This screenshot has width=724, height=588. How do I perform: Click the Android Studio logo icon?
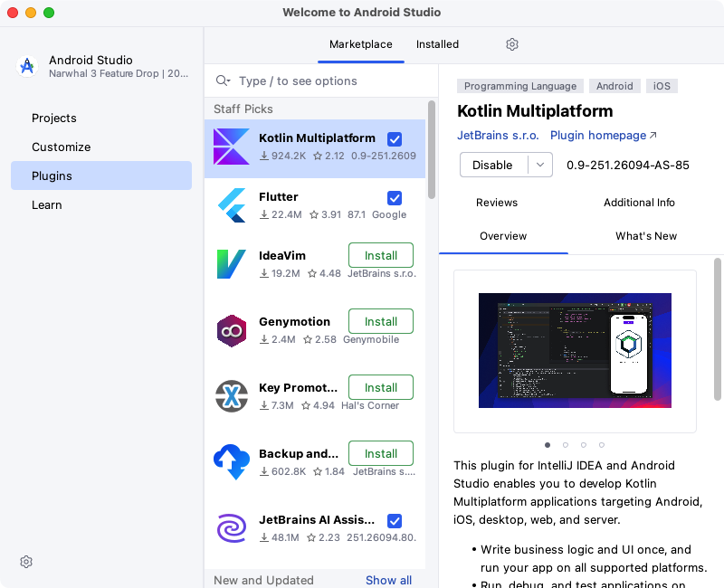[27, 66]
